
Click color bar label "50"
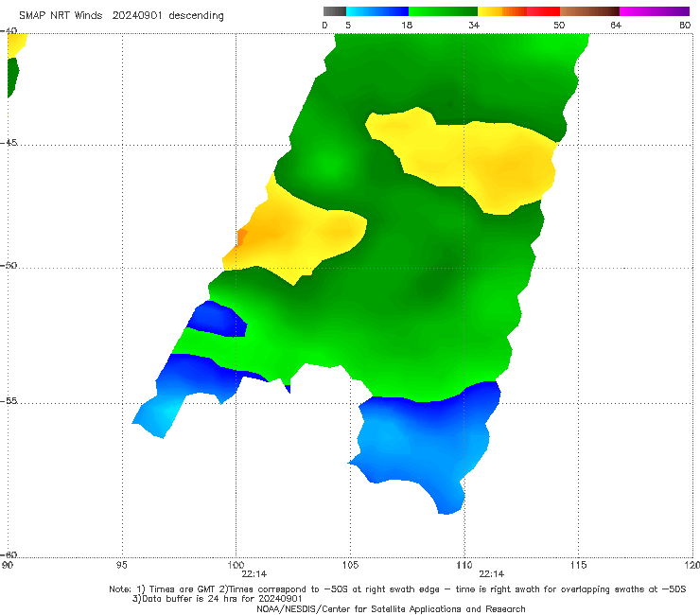tap(559, 26)
